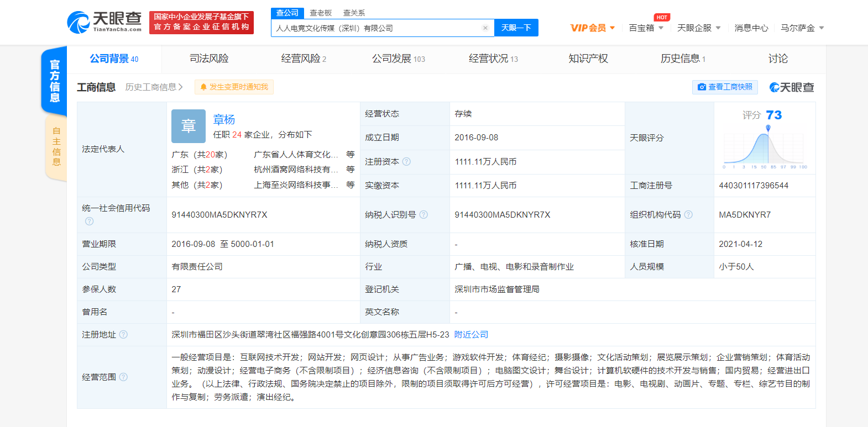The width and height of the screenshot is (868, 427).
Task: Switch to 查关系 search tab
Action: (x=354, y=13)
